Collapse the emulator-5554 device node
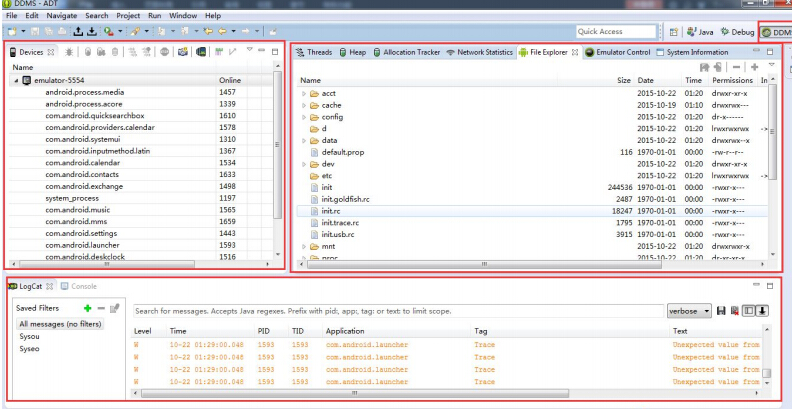 [x=15, y=80]
